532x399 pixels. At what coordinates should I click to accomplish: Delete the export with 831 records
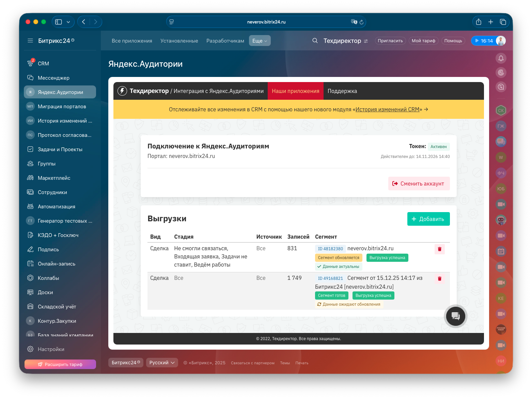[x=439, y=249]
